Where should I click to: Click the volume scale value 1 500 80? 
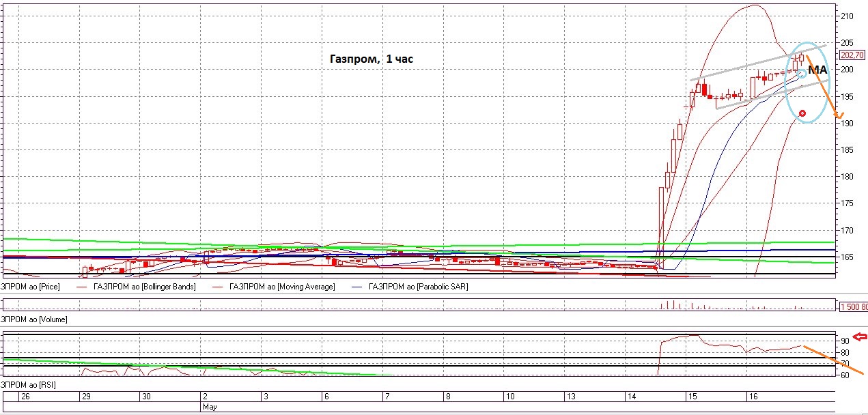coord(853,307)
